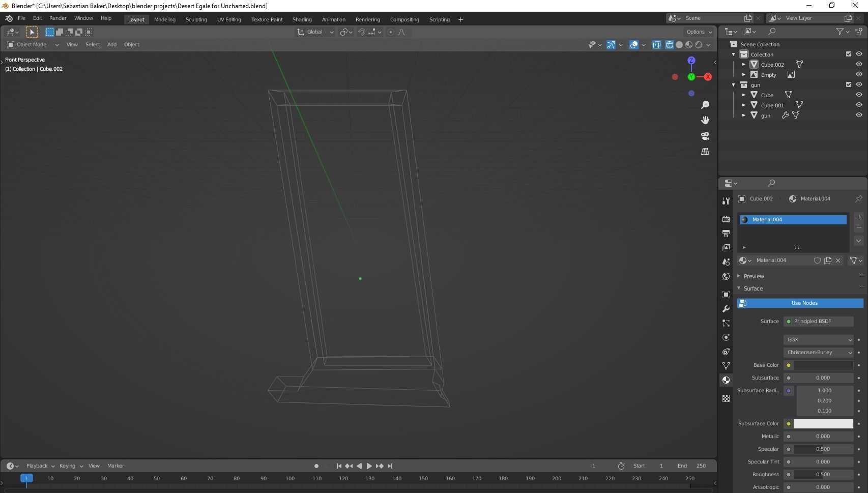
Task: Toggle the camera view gizmo
Action: tap(705, 136)
